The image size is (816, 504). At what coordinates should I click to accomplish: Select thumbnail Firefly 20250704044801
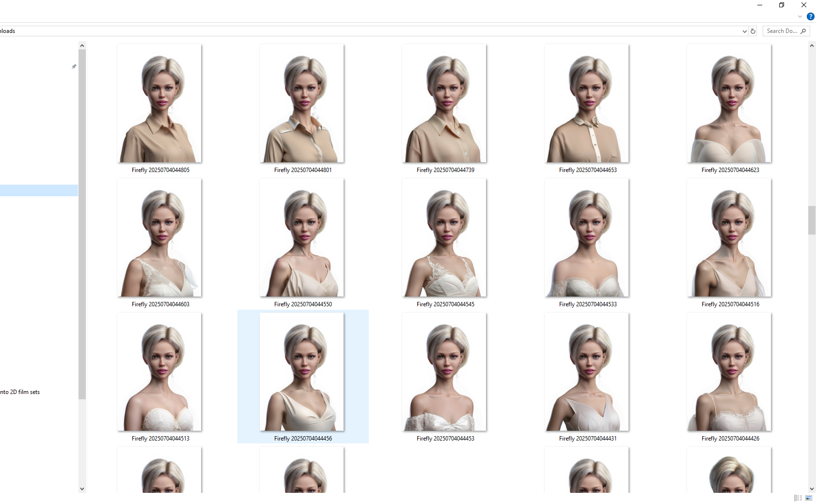[302, 103]
